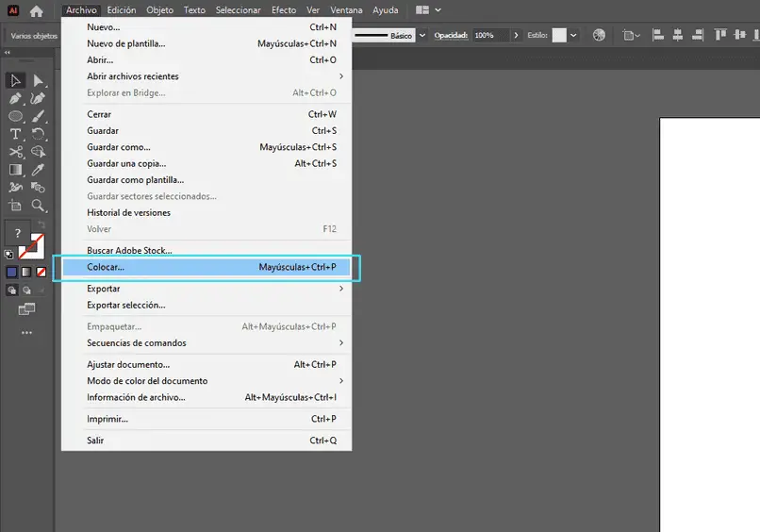Click Horizontal Align Right icon
Image resolution: width=760 pixels, height=532 pixels.
click(x=698, y=35)
